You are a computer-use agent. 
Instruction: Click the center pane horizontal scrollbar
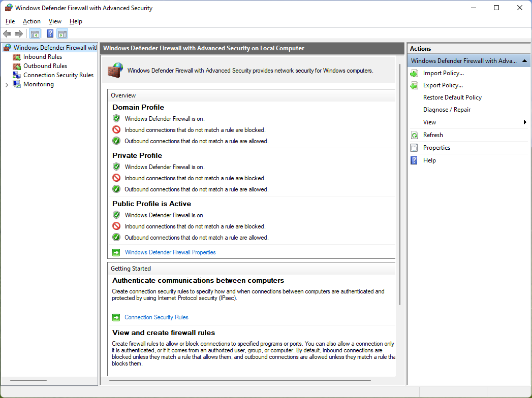240,381
